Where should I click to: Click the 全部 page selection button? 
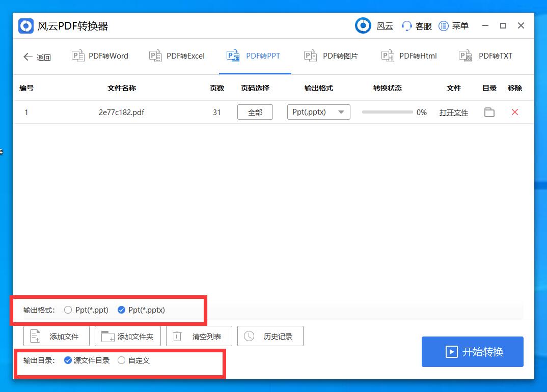[x=255, y=113]
